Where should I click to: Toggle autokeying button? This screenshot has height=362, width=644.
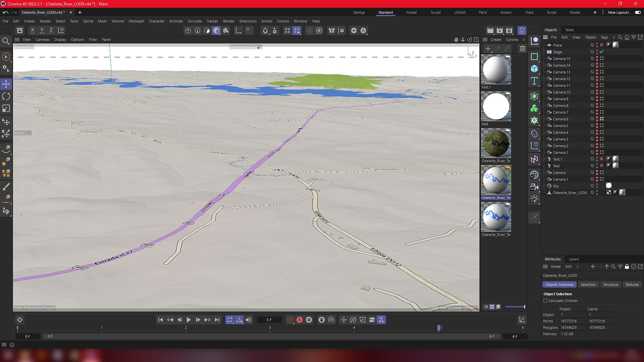[x=300, y=320]
